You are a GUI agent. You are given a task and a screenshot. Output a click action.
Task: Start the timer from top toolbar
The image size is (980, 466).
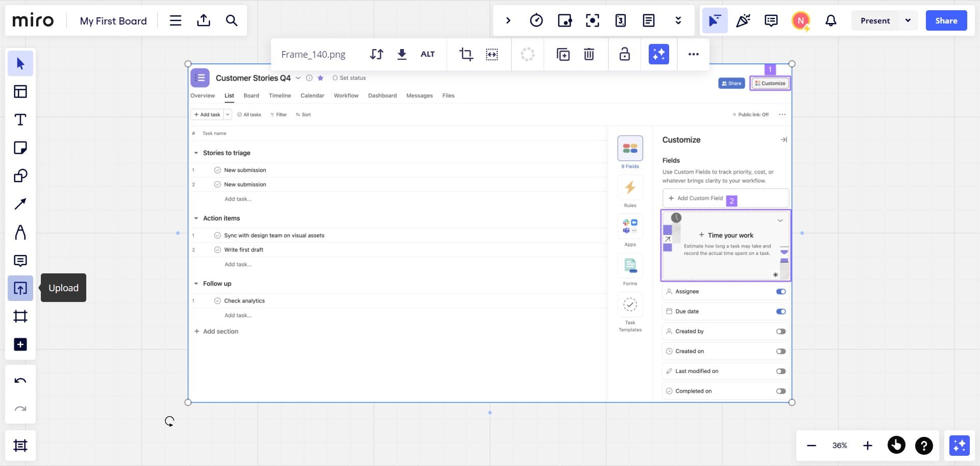click(x=536, y=20)
